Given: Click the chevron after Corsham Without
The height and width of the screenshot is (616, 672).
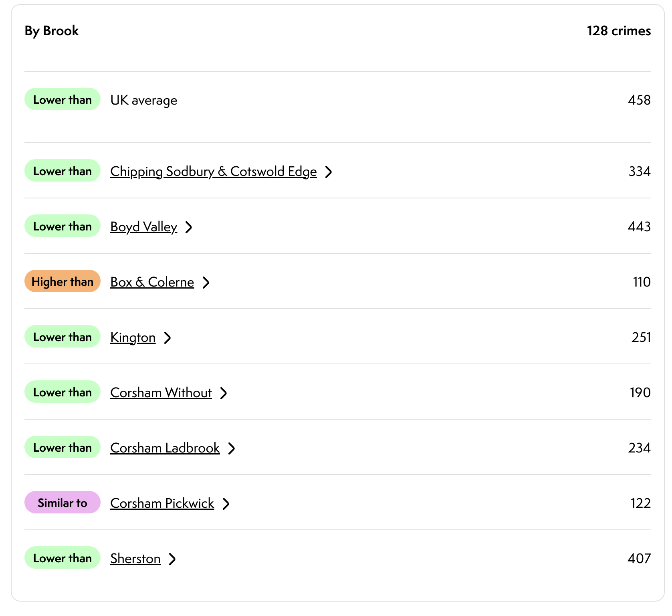Looking at the screenshot, I should point(224,393).
